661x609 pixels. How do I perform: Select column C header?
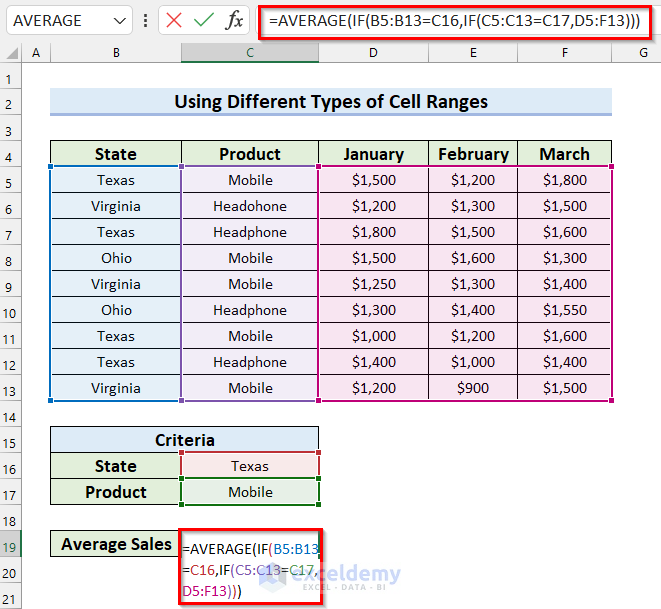(250, 53)
